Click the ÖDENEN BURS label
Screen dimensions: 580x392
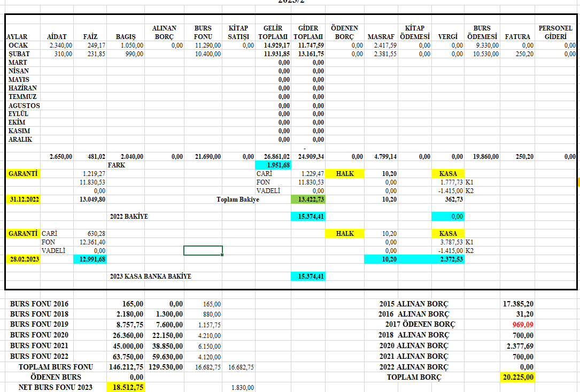[56, 377]
